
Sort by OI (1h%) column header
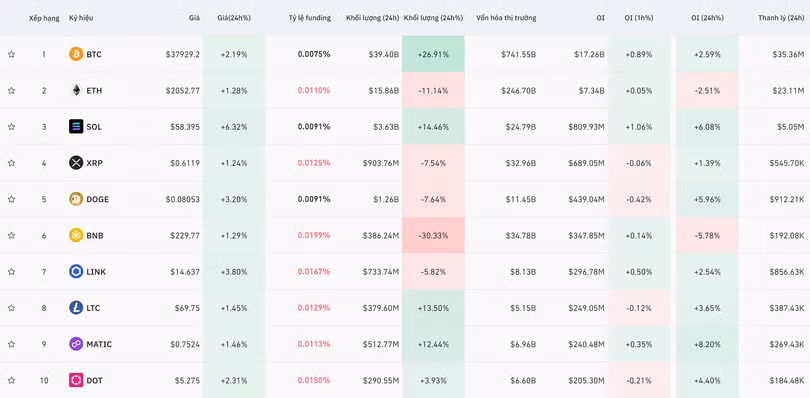pos(638,18)
